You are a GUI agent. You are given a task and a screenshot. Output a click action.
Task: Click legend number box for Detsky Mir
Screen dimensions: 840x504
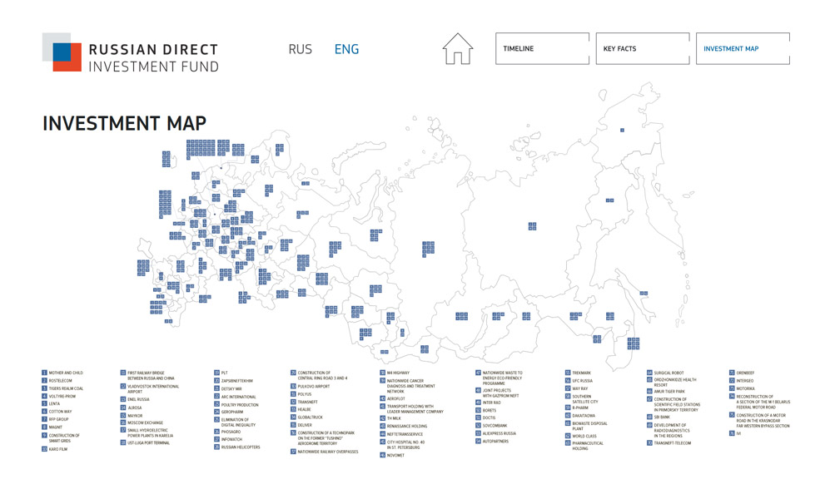click(x=217, y=388)
